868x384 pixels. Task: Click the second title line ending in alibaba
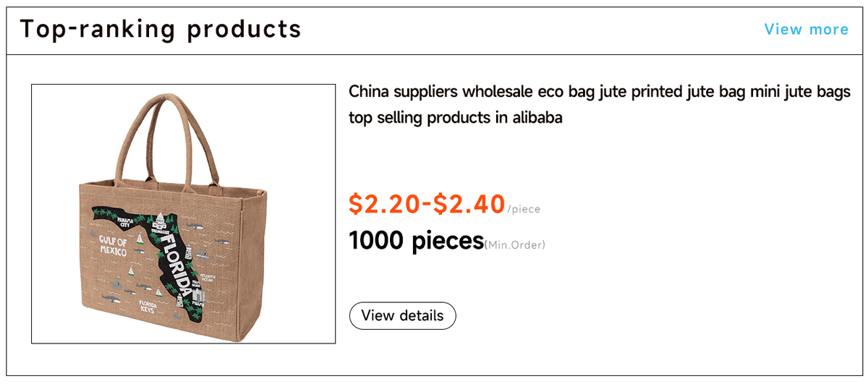pyautogui.click(x=456, y=117)
